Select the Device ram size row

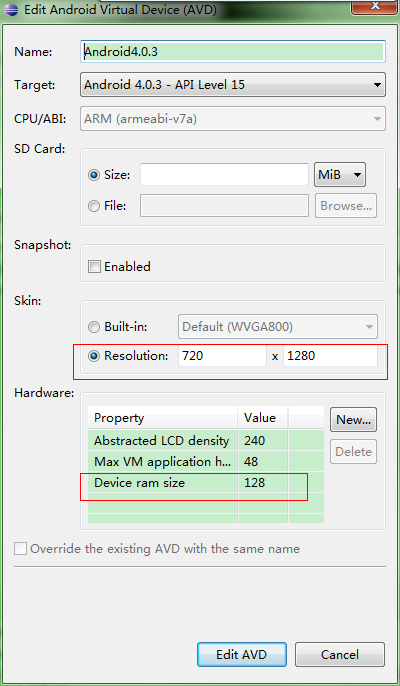[206, 483]
